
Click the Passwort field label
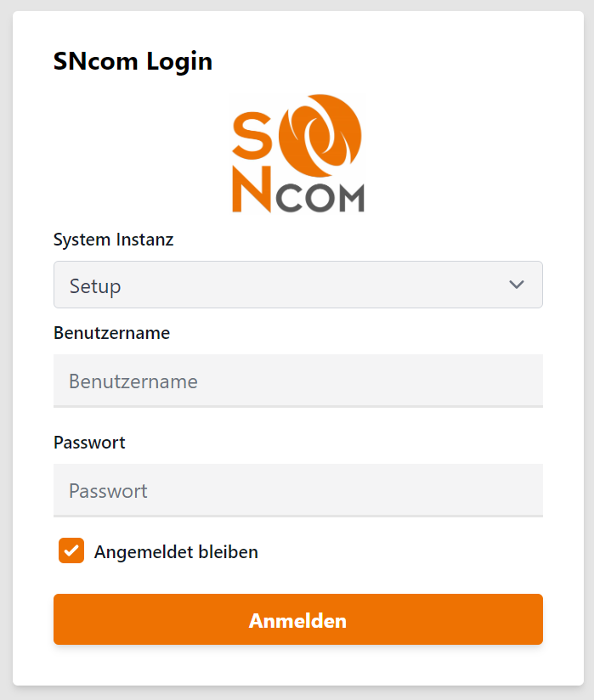(89, 443)
